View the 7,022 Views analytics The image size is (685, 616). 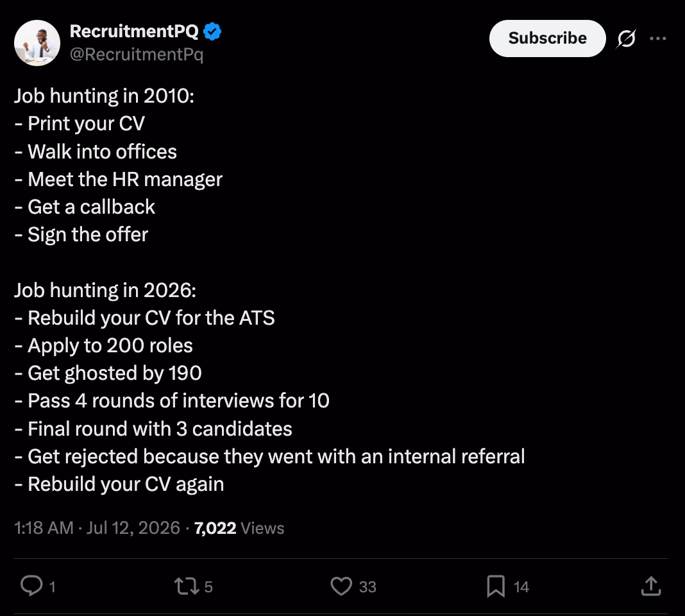coord(239,528)
